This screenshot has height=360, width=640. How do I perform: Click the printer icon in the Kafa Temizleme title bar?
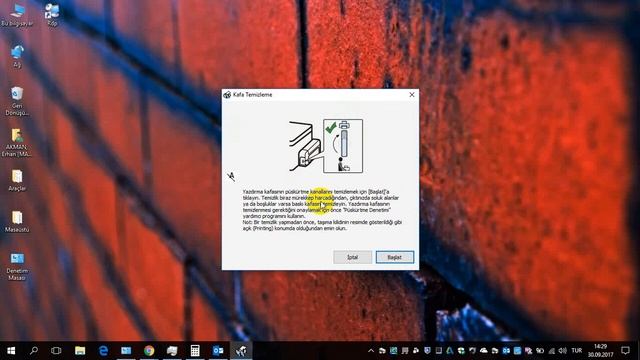point(227,95)
